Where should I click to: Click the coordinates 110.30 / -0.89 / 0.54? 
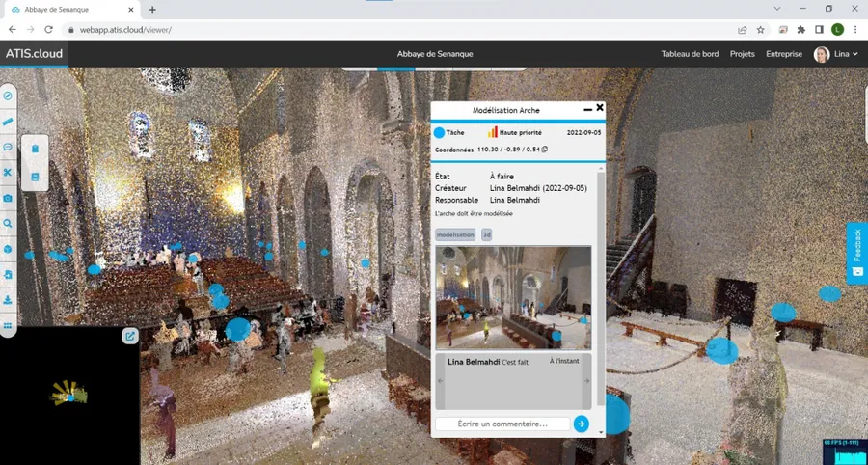click(508, 150)
